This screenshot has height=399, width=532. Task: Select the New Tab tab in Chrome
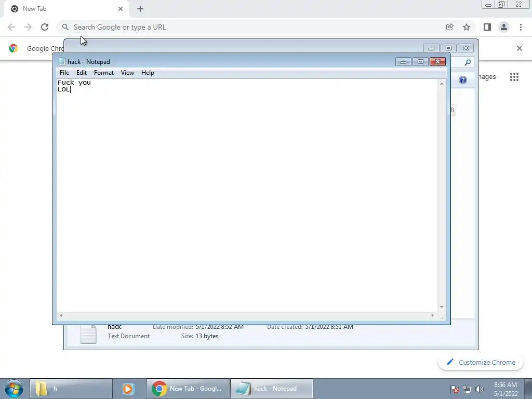pos(66,9)
